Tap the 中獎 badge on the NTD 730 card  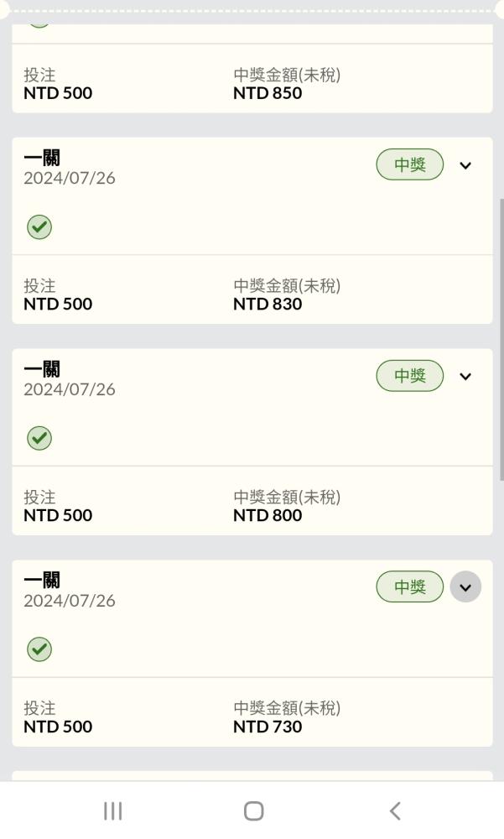pyautogui.click(x=410, y=586)
